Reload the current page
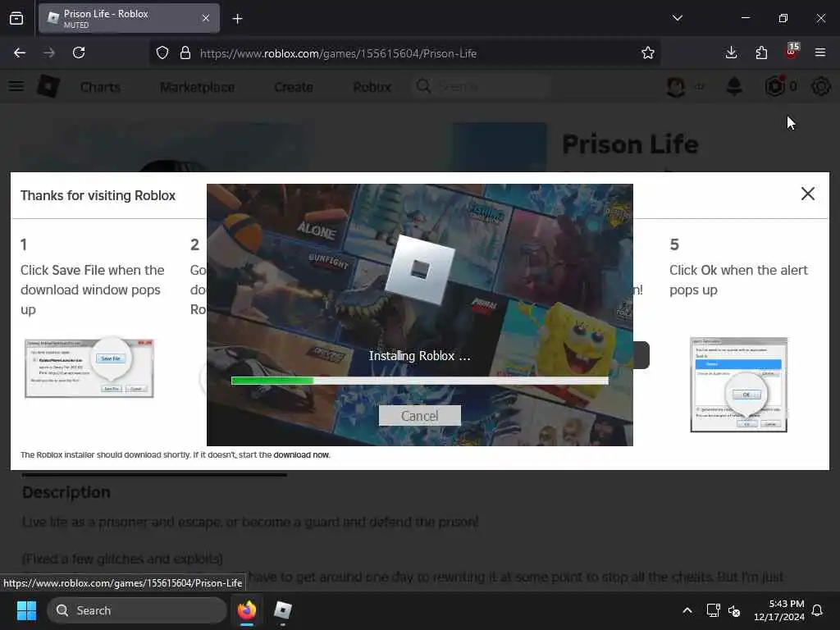This screenshot has height=630, width=840. [79, 52]
